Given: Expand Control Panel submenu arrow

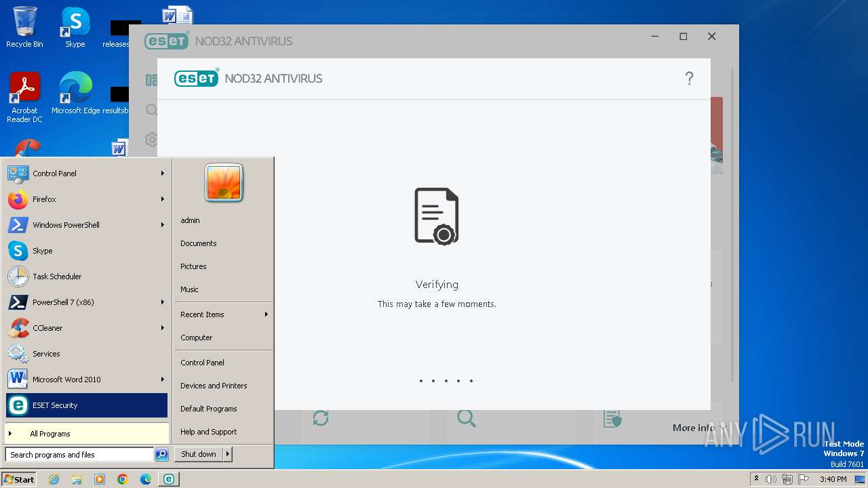Looking at the screenshot, I should pos(163,174).
